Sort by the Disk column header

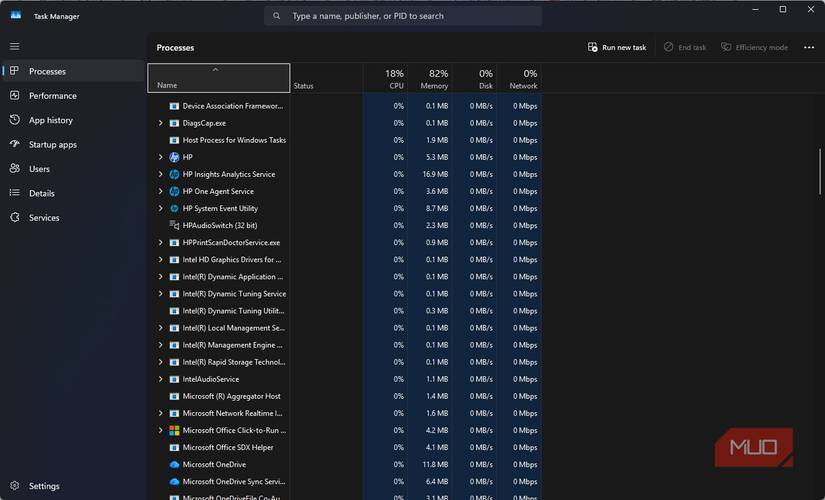(475, 78)
